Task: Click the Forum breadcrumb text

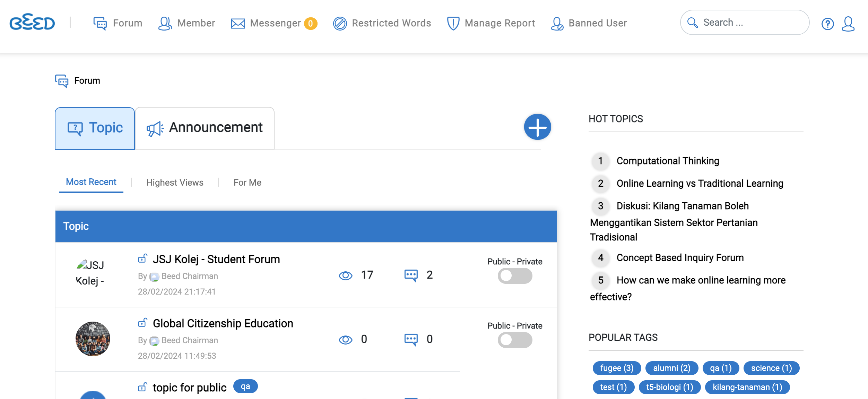Action: (x=87, y=80)
